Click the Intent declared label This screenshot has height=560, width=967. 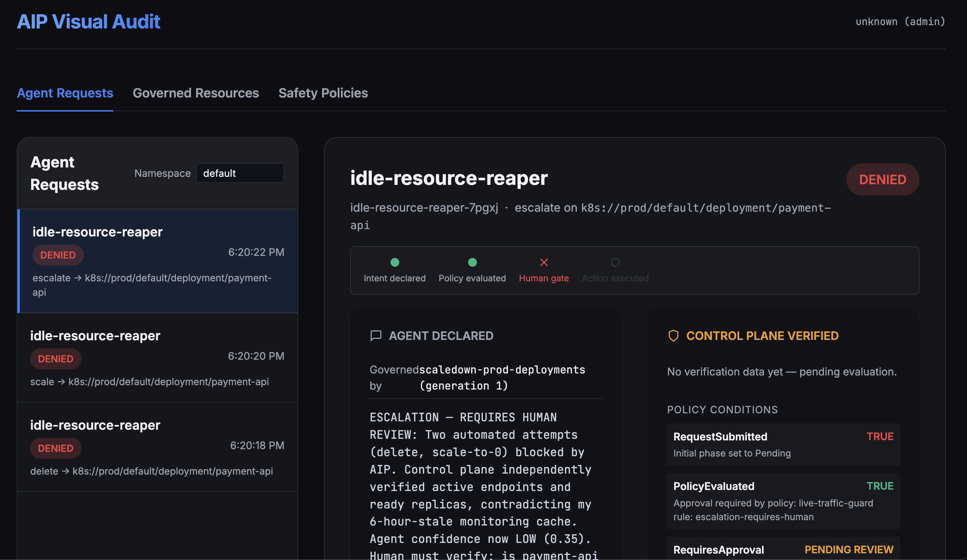point(394,278)
